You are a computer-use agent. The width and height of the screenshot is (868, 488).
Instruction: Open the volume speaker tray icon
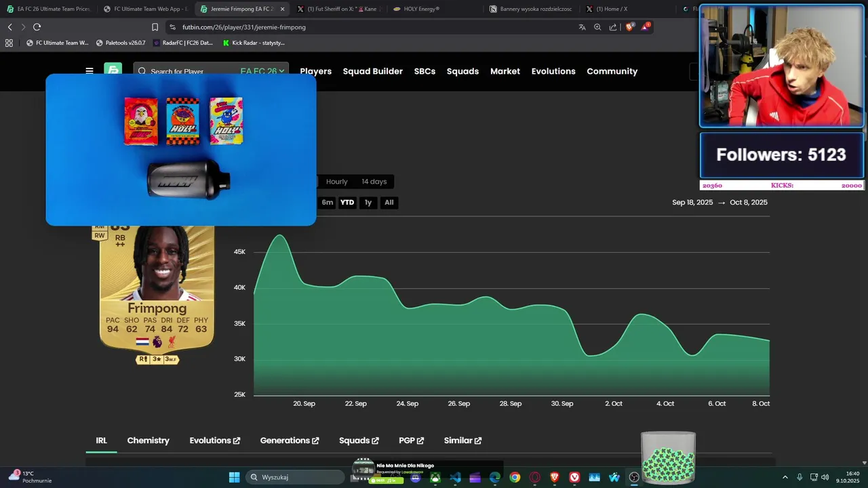(x=825, y=477)
